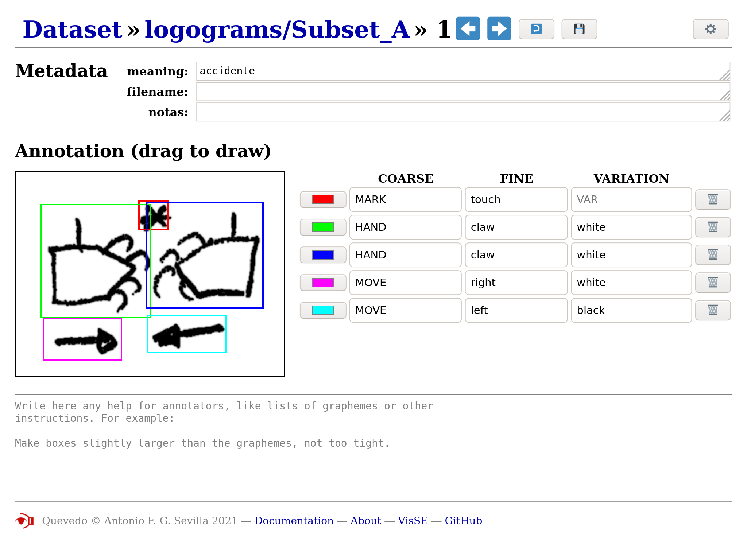747x560 pixels.
Task: Select the cyan color swatch button
Action: (x=323, y=310)
